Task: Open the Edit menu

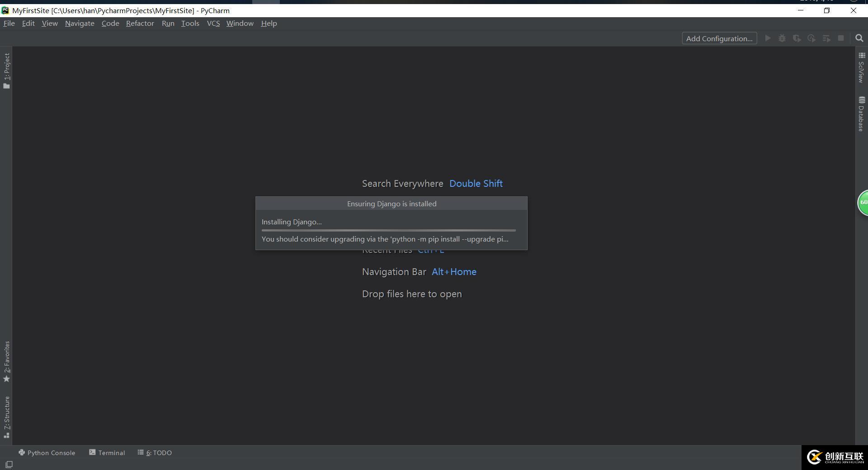Action: click(x=28, y=24)
